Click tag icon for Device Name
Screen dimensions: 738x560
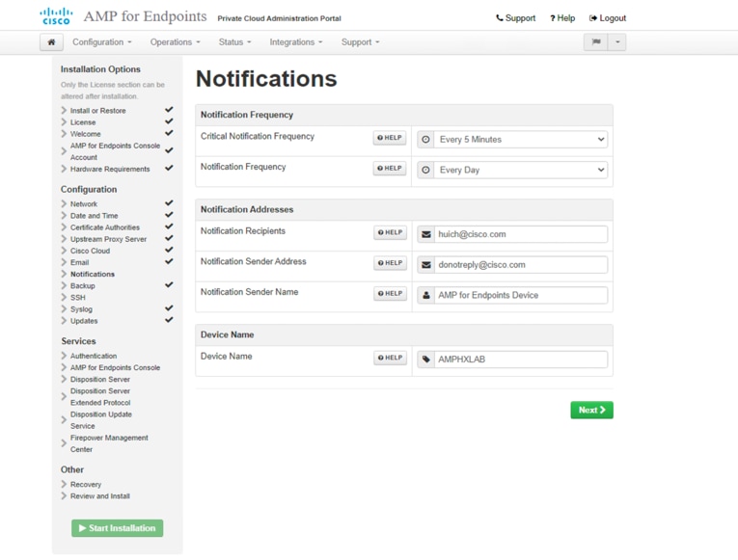tap(426, 360)
